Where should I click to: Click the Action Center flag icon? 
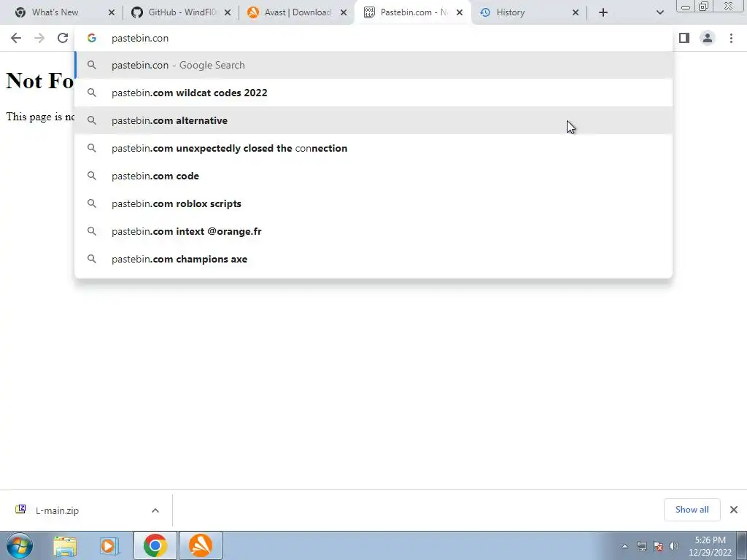658,546
